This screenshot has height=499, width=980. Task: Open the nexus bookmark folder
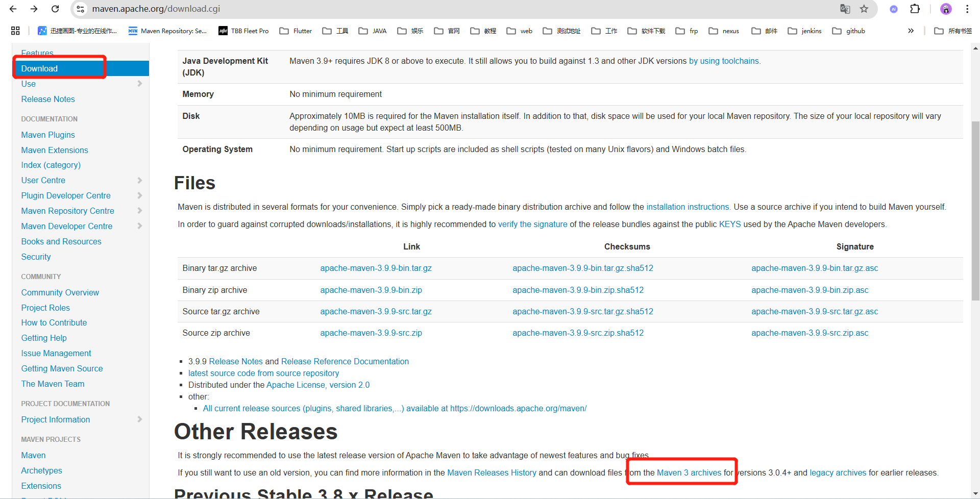point(724,31)
